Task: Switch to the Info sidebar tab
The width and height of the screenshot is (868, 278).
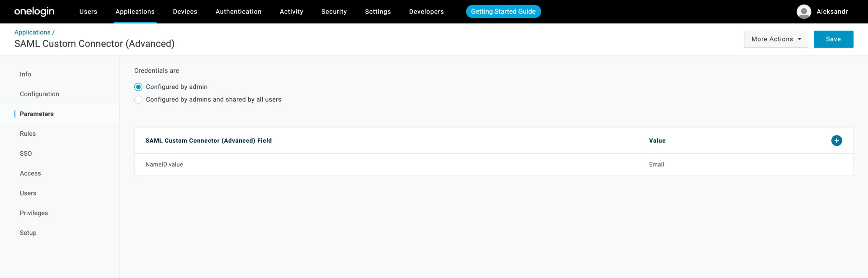Action: 25,74
